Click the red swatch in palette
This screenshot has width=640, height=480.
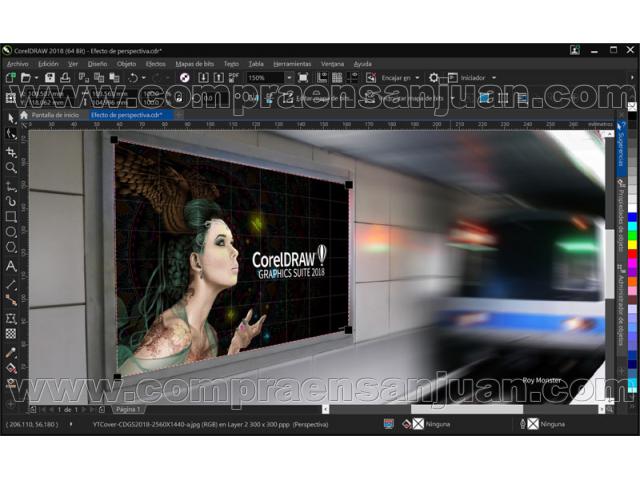[x=632, y=254]
